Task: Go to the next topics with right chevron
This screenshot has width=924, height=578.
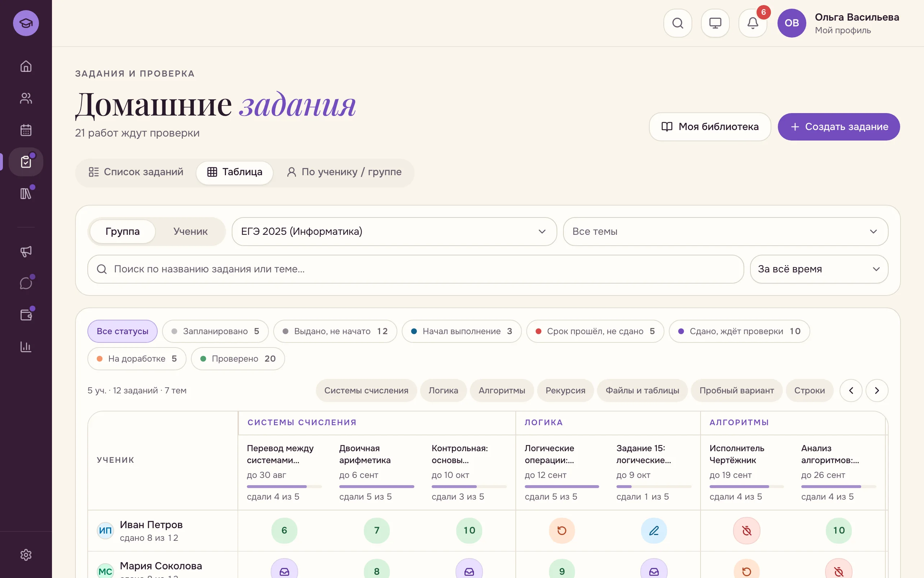Action: click(877, 390)
